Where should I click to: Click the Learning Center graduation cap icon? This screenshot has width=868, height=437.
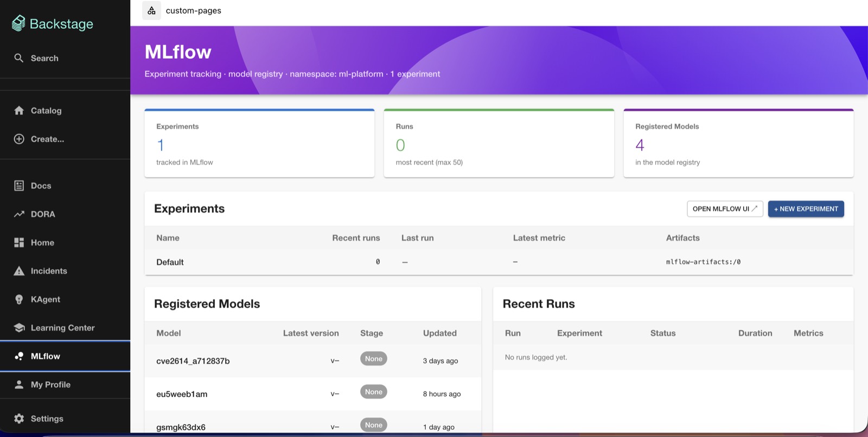[19, 328]
